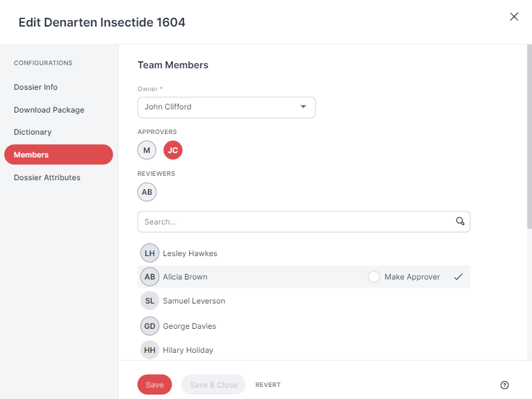Viewport: 532px width, 399px height.
Task: Click the REVERT link
Action: (x=268, y=384)
